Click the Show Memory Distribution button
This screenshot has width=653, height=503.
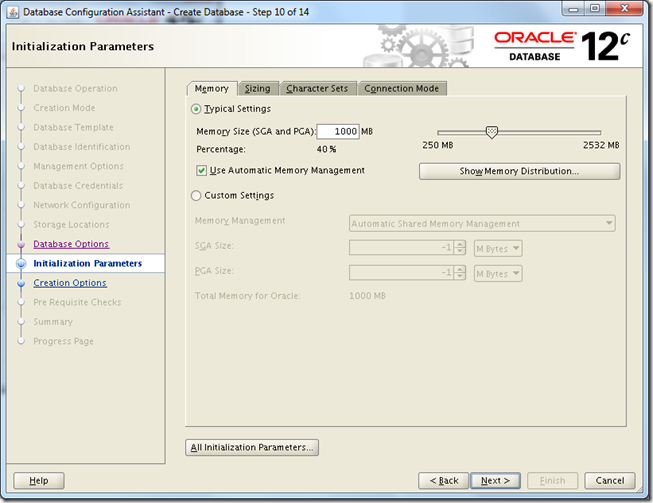[519, 172]
